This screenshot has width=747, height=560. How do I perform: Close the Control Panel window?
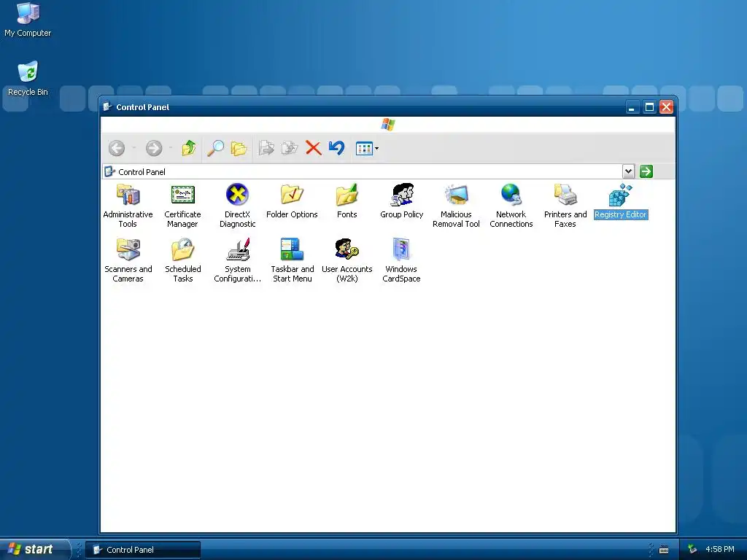[666, 107]
